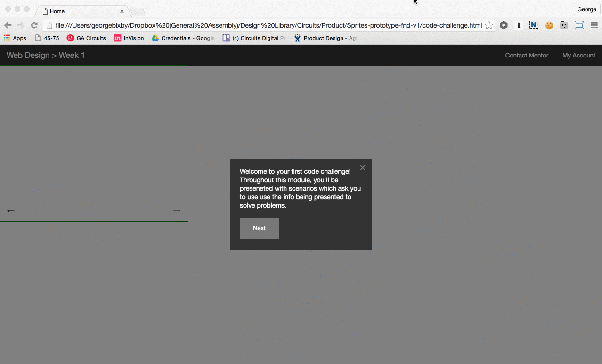The height and width of the screenshot is (364, 602).
Task: Open the InVision bookmark
Action: [129, 38]
